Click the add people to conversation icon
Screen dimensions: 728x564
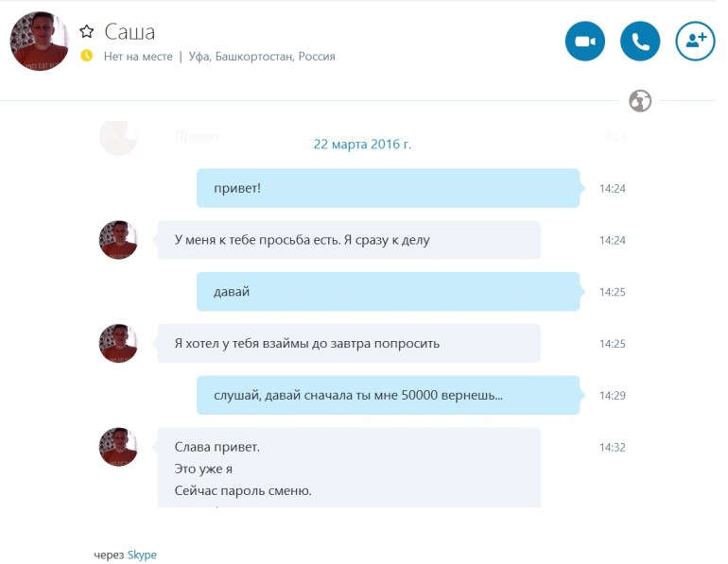695,42
